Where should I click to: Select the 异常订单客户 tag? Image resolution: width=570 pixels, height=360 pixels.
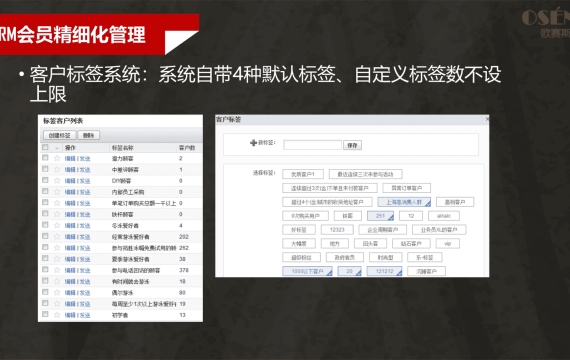point(406,188)
